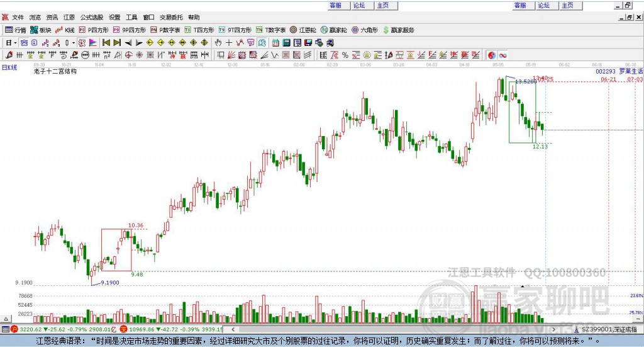Click Shenzhen index 10969.86 status entry
The width and height of the screenshot is (644, 347).
[171, 329]
